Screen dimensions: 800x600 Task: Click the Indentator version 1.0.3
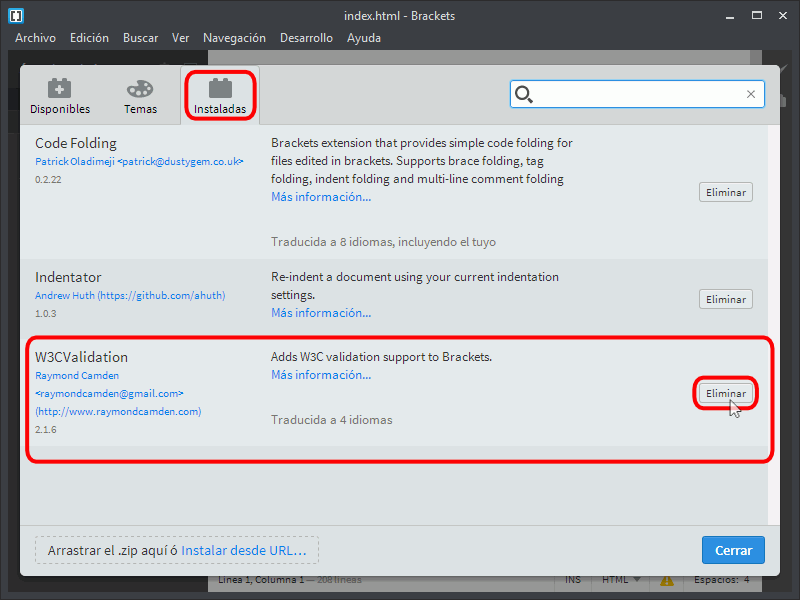coord(45,314)
